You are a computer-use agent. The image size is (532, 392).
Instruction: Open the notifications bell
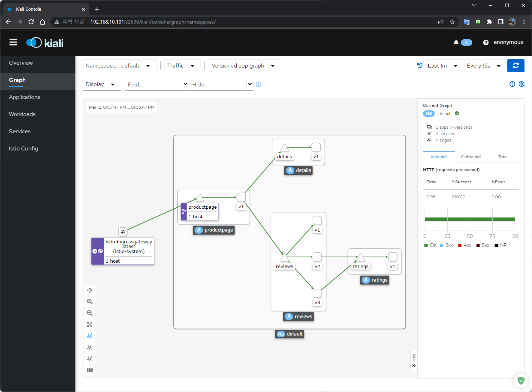click(456, 43)
